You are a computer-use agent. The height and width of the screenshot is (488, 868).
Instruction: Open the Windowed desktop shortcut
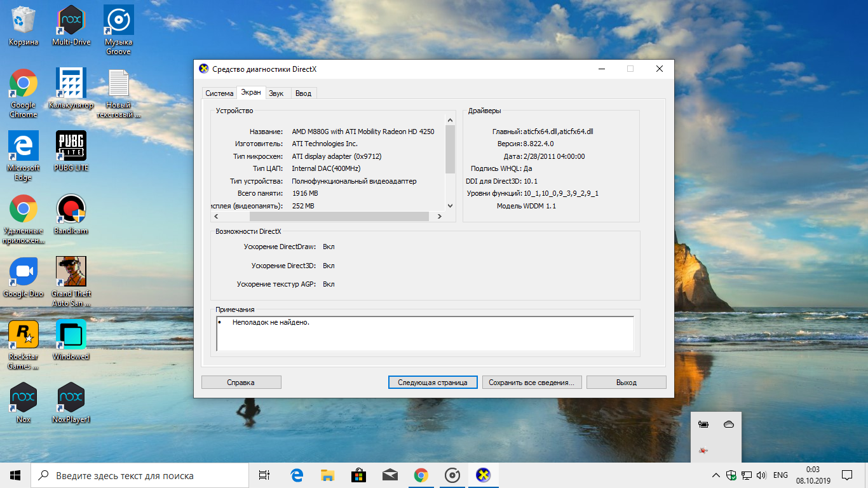[x=71, y=335]
